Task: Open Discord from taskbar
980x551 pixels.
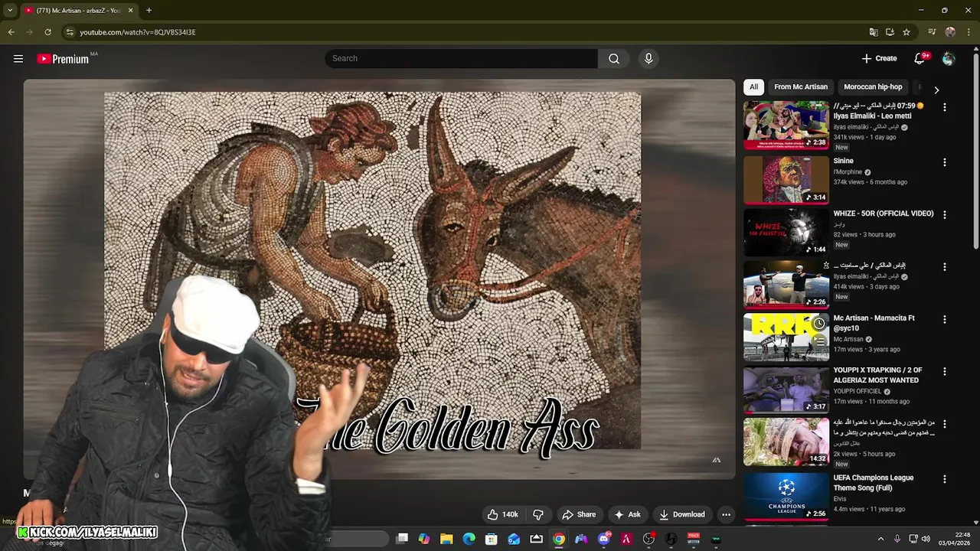Action: coord(604,539)
